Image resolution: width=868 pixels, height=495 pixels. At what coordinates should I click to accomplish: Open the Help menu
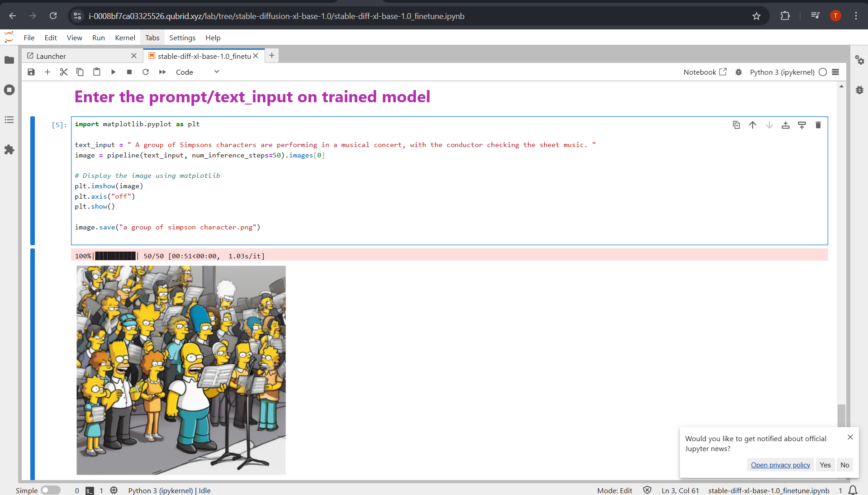point(213,38)
